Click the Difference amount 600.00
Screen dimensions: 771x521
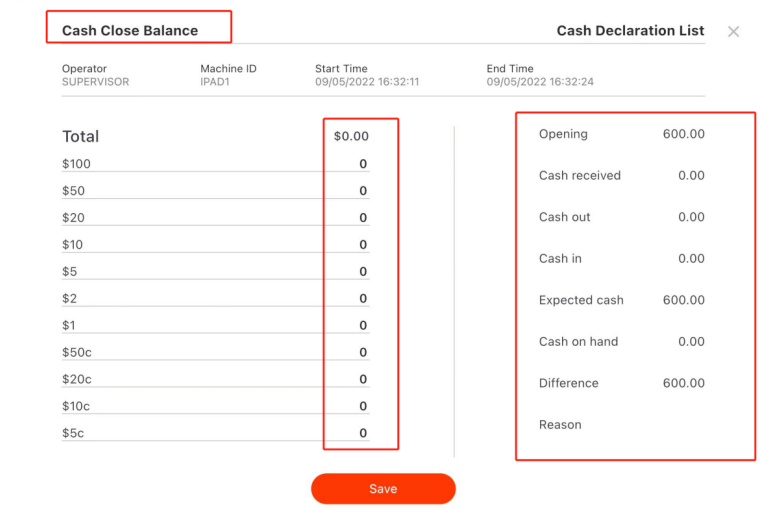click(x=683, y=383)
